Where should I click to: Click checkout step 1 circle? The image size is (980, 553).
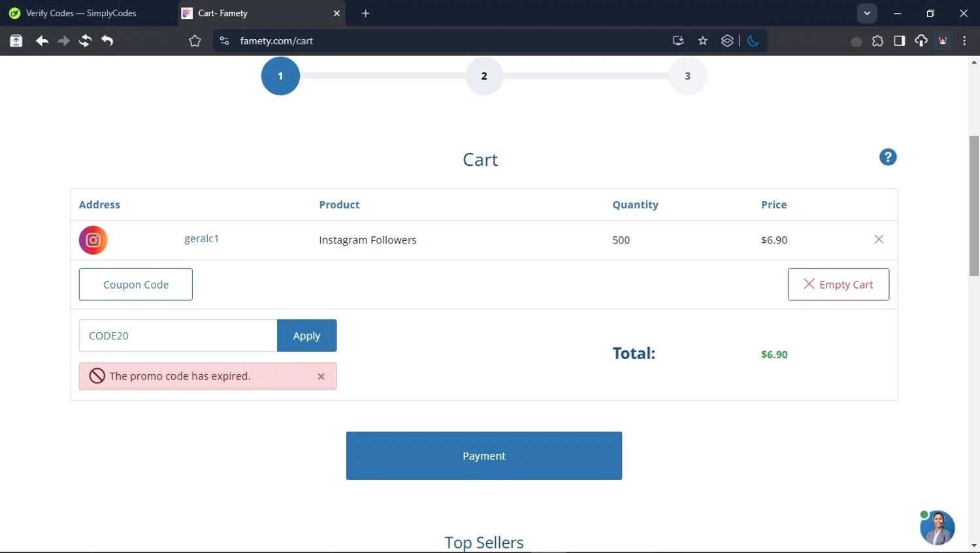(x=281, y=76)
